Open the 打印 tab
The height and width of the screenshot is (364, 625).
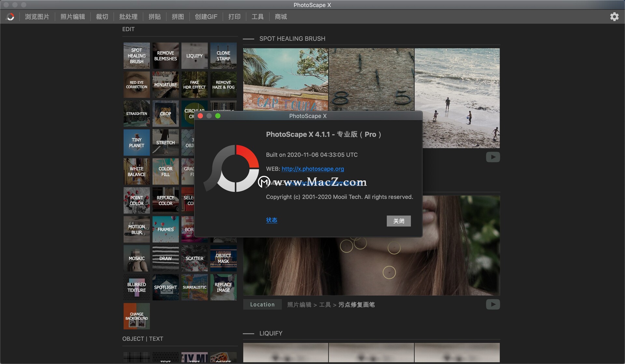(x=234, y=17)
